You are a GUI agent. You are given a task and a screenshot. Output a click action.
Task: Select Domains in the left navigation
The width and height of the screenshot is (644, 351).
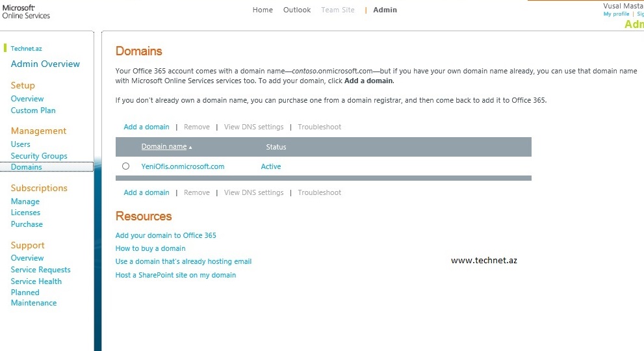[27, 167]
